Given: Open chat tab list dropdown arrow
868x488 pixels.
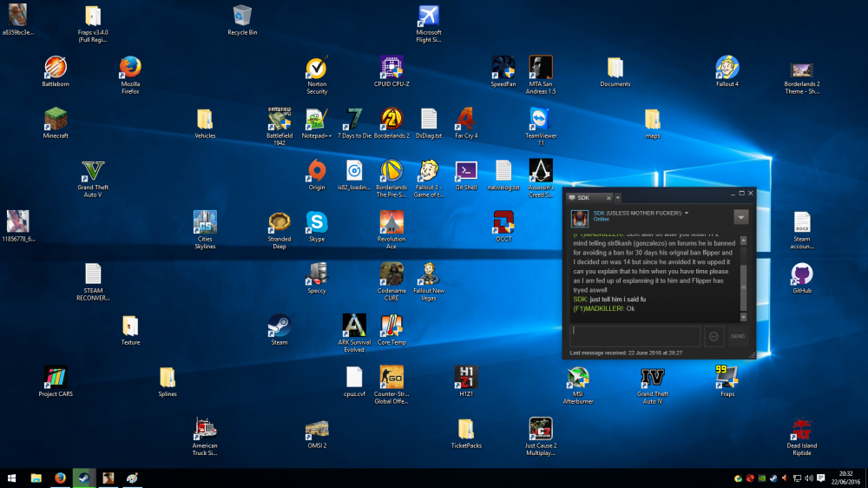Looking at the screenshot, I should tap(618, 198).
